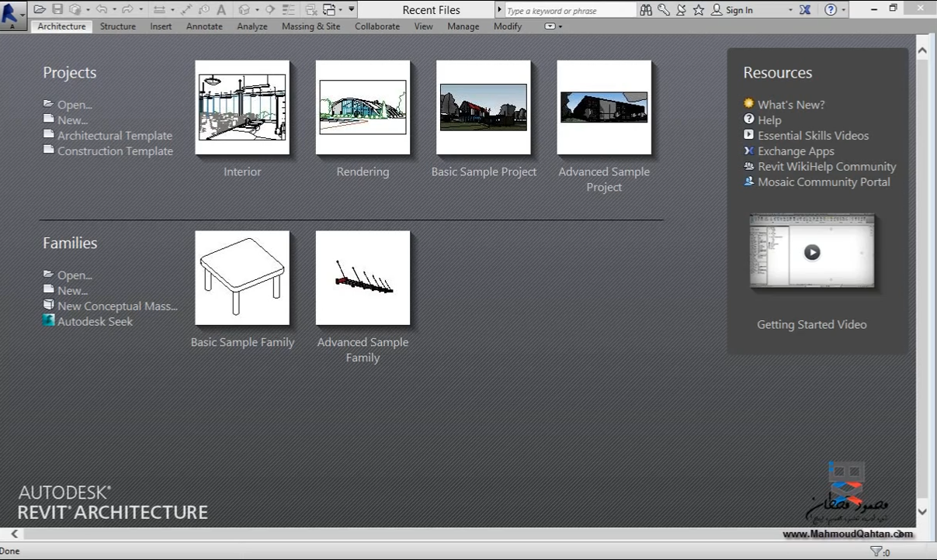The height and width of the screenshot is (560, 937).
Task: Switch to the Structure ribbon tab
Action: [x=118, y=26]
